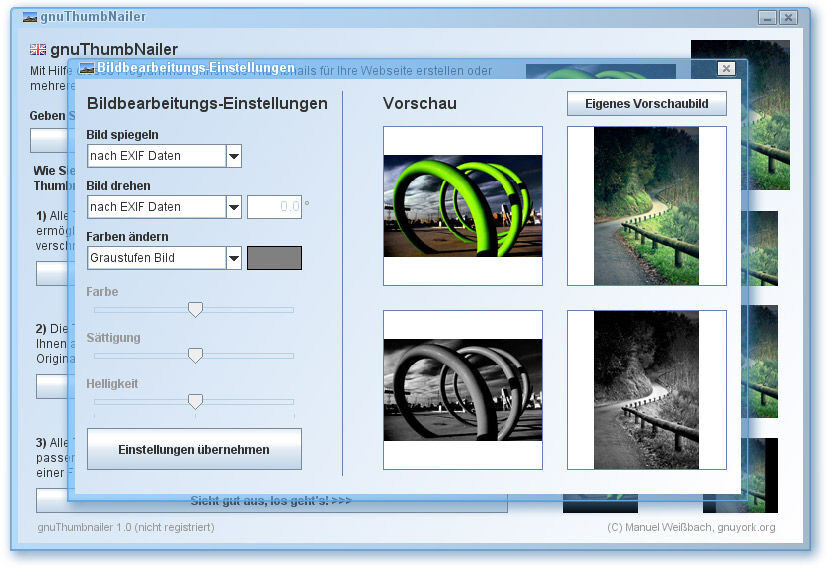Click the rotation angle input field
Screen dimensions: 832x568
(x=274, y=207)
